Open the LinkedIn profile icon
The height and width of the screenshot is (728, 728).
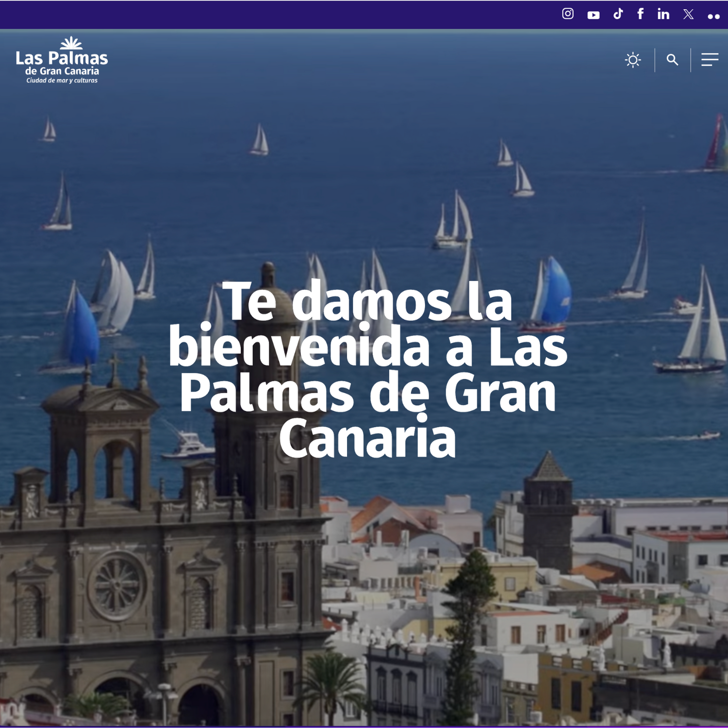(x=663, y=14)
